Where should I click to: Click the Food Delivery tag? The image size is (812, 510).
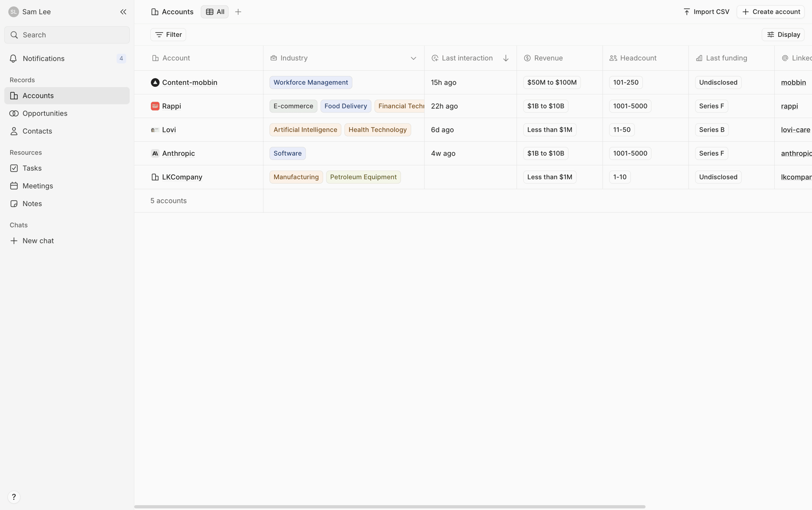click(x=346, y=106)
